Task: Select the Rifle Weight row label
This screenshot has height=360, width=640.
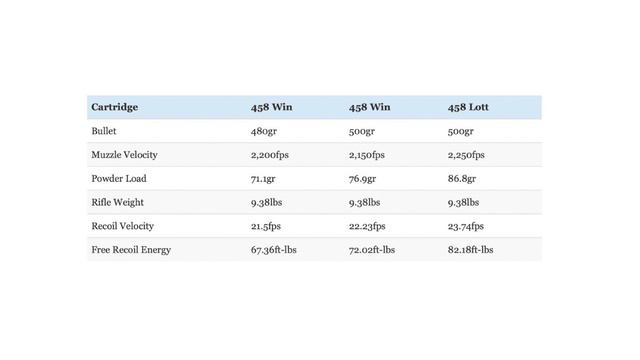Action: tap(118, 202)
